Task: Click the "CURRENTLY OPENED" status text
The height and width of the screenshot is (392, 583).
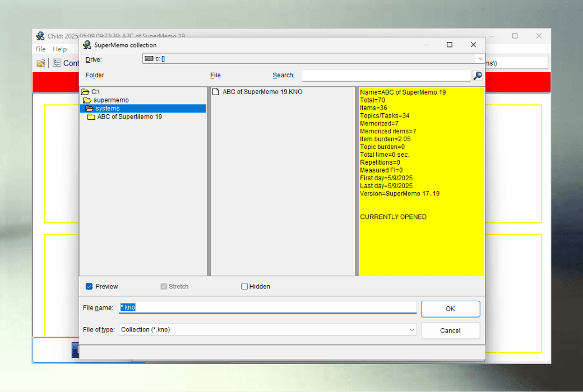Action: 393,217
